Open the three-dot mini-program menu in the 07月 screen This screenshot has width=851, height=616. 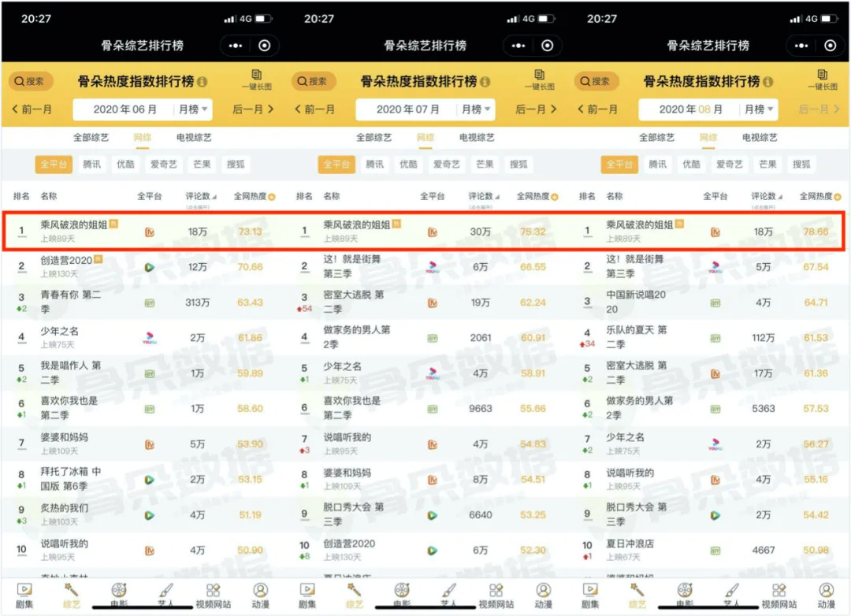(518, 46)
